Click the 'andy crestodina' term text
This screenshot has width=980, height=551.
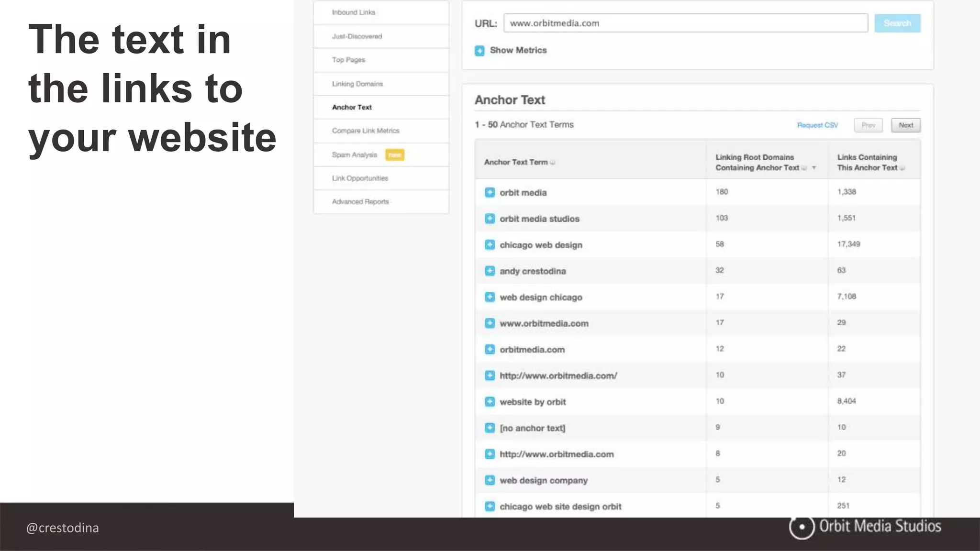click(533, 271)
